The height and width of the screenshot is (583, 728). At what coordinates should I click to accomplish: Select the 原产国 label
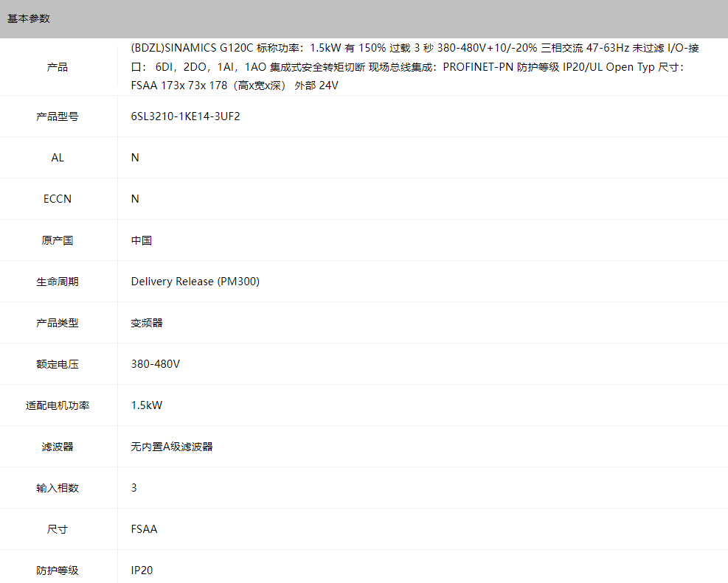tap(57, 240)
